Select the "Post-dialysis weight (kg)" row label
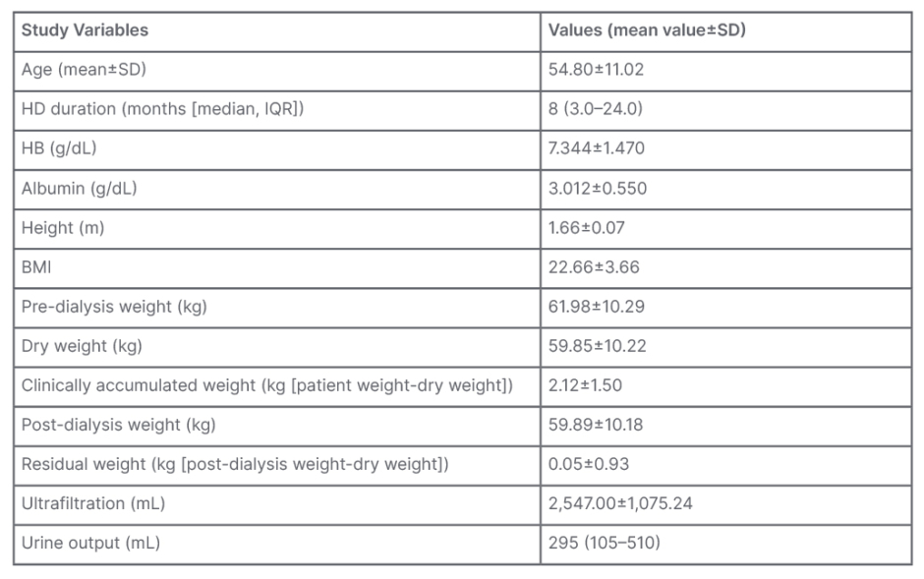The height and width of the screenshot is (579, 924). tap(119, 425)
